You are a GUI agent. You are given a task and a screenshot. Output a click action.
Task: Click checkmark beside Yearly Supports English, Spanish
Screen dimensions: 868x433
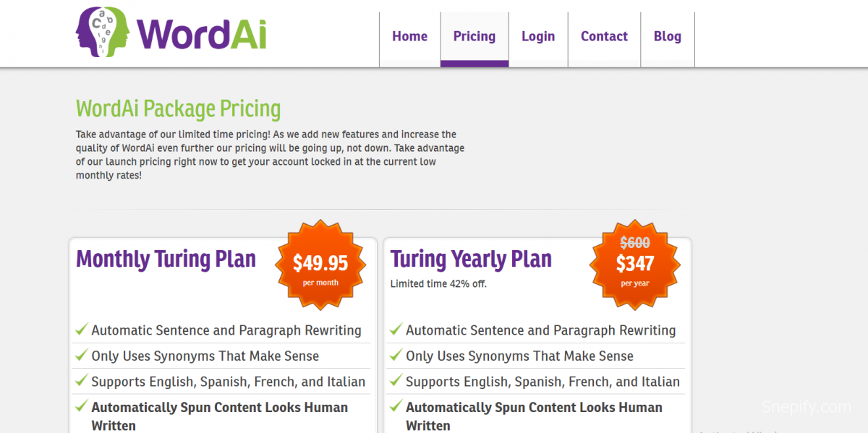point(396,381)
